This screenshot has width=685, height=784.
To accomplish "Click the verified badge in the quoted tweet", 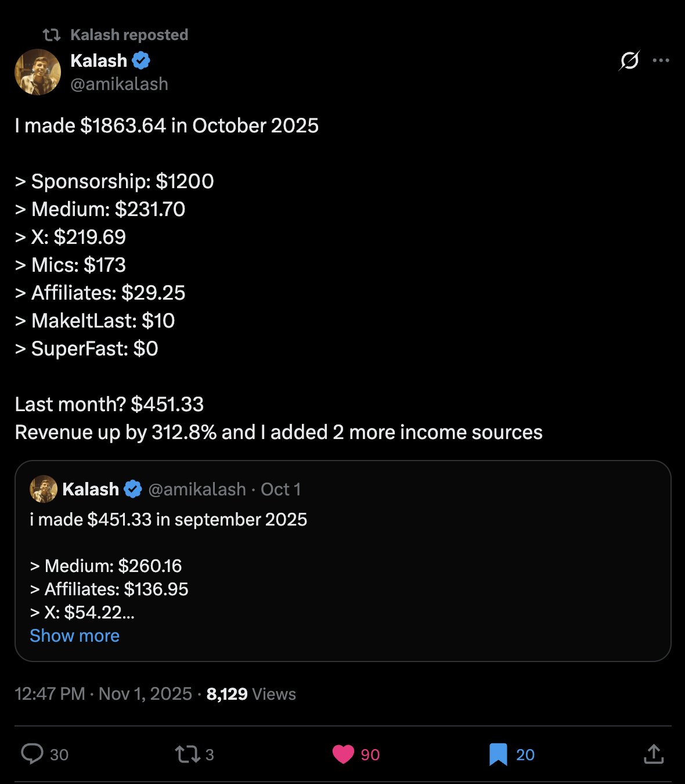I will pyautogui.click(x=132, y=488).
